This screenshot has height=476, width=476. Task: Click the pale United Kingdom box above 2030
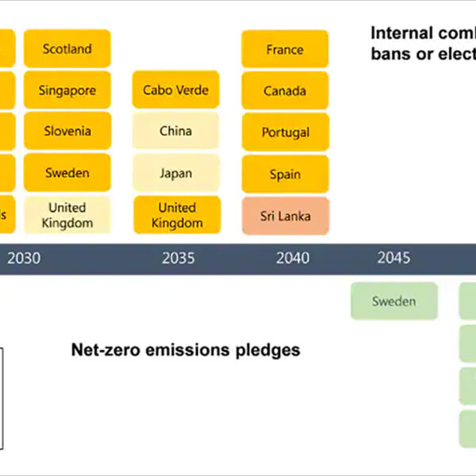coord(67,215)
